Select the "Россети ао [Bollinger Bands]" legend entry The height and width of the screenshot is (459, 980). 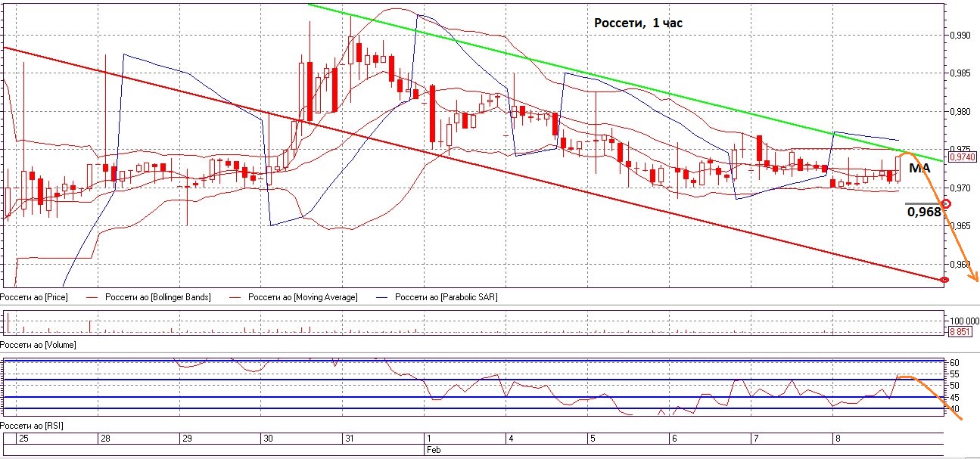(157, 297)
